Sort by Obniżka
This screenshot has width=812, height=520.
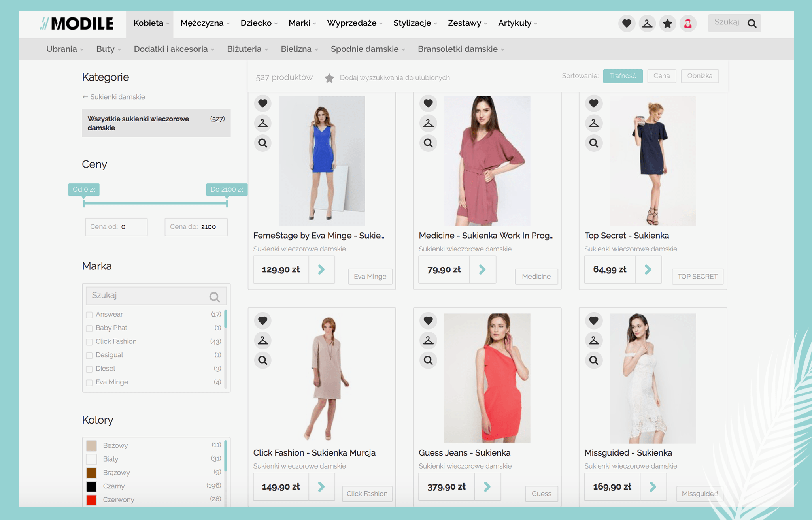pos(699,76)
